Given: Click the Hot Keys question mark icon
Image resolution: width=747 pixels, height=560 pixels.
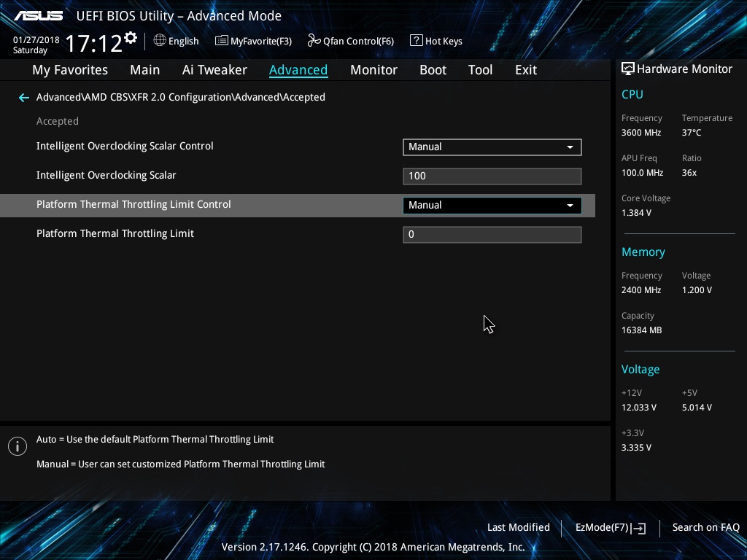Looking at the screenshot, I should (x=416, y=41).
